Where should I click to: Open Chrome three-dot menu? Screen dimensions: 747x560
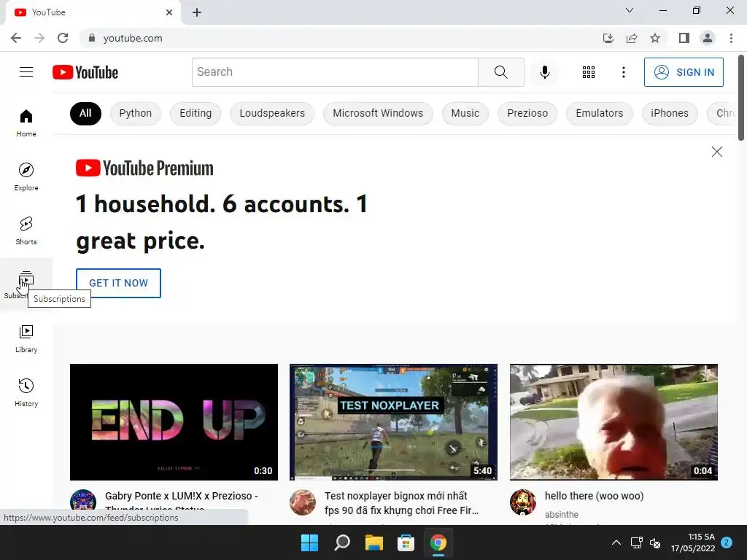pyautogui.click(x=731, y=38)
